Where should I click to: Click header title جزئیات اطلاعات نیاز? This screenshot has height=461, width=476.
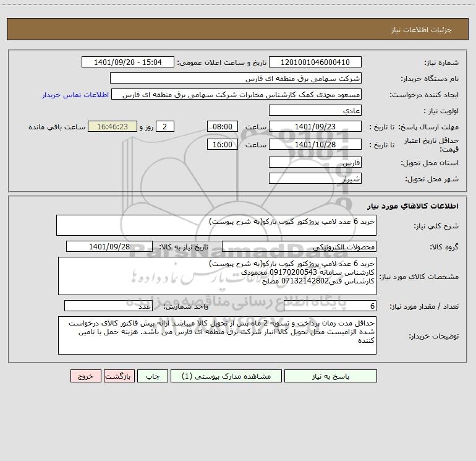pyautogui.click(x=422, y=30)
